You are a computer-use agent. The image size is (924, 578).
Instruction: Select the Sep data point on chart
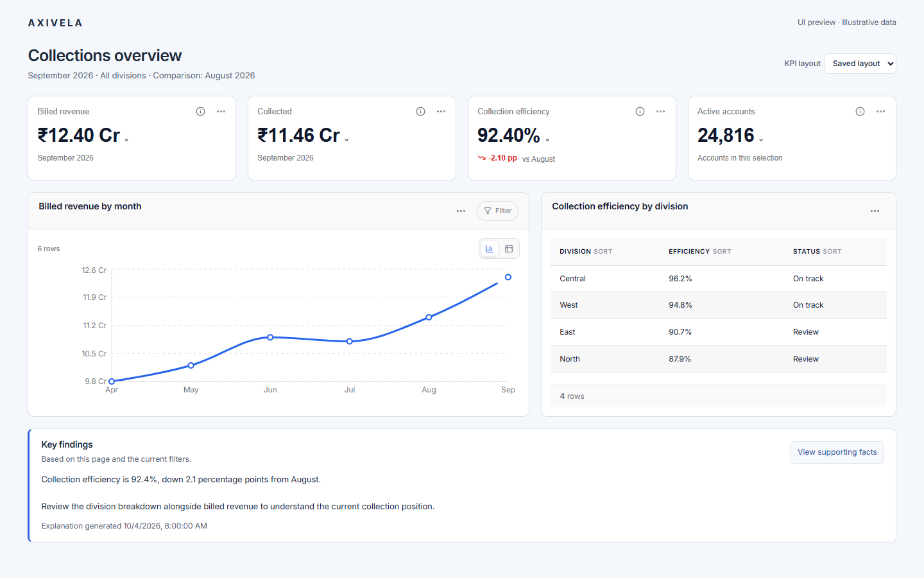(508, 277)
